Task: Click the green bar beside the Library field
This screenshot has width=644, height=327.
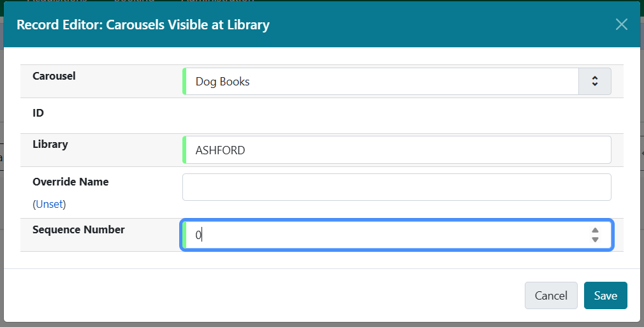Action: pos(184,150)
